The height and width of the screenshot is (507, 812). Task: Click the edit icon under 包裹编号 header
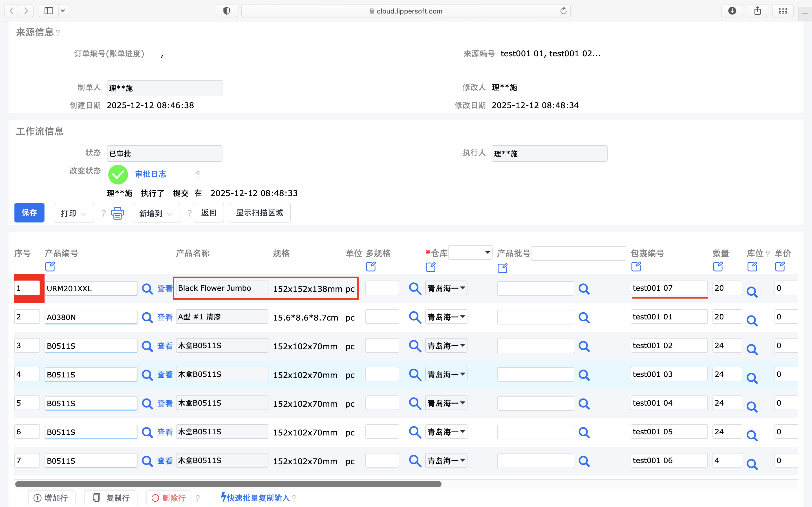click(636, 266)
